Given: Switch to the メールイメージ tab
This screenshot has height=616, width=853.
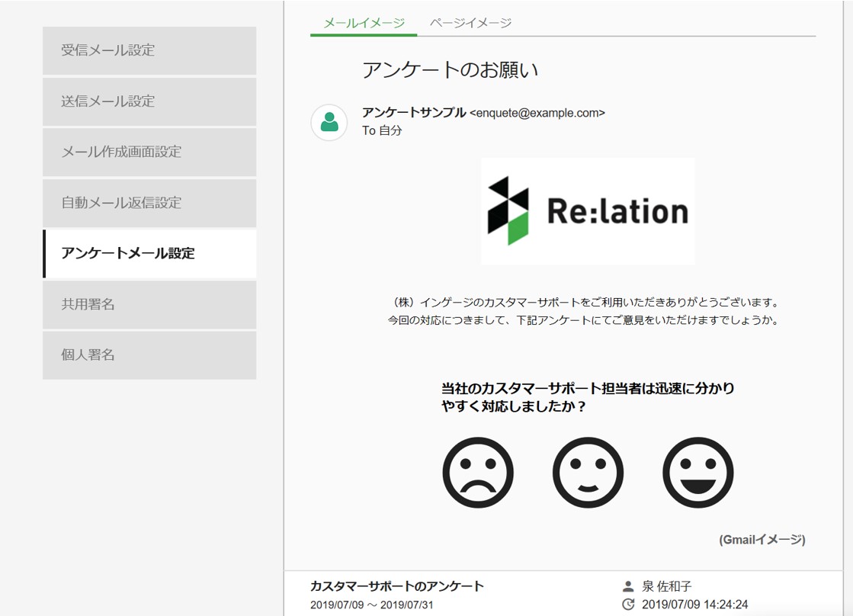Looking at the screenshot, I should coord(364,23).
